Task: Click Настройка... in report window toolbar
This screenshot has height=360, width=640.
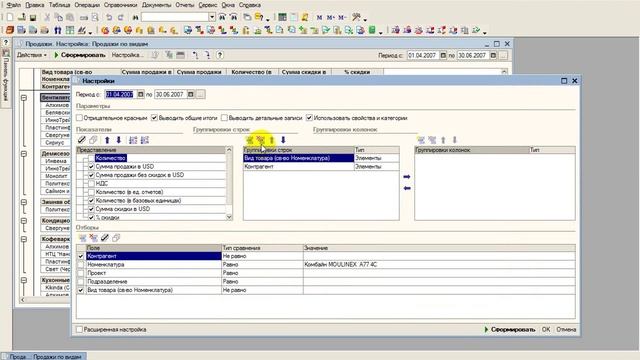Action: pyautogui.click(x=127, y=55)
